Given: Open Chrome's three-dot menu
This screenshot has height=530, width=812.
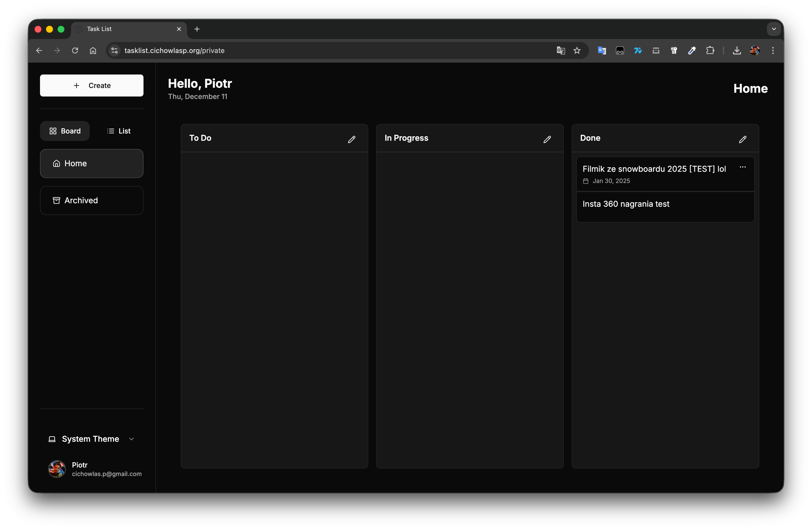Looking at the screenshot, I should [773, 50].
